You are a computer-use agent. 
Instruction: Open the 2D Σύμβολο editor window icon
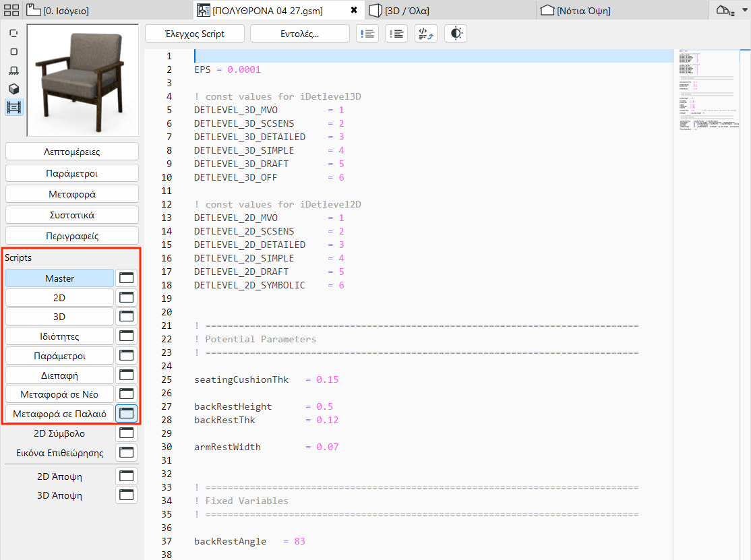point(126,433)
